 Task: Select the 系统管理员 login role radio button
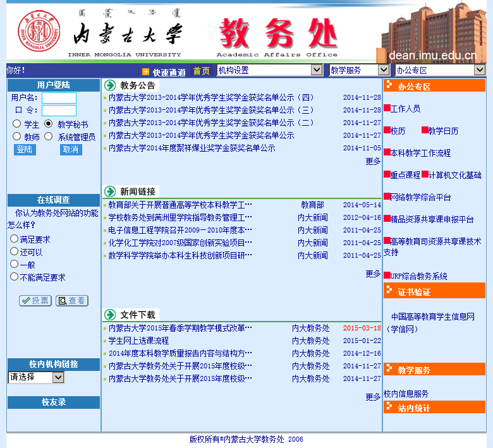49,136
